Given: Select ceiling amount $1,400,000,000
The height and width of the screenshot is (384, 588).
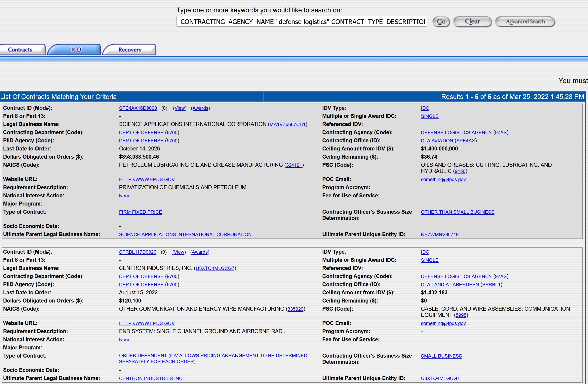Looking at the screenshot, I should pyautogui.click(x=439, y=148).
